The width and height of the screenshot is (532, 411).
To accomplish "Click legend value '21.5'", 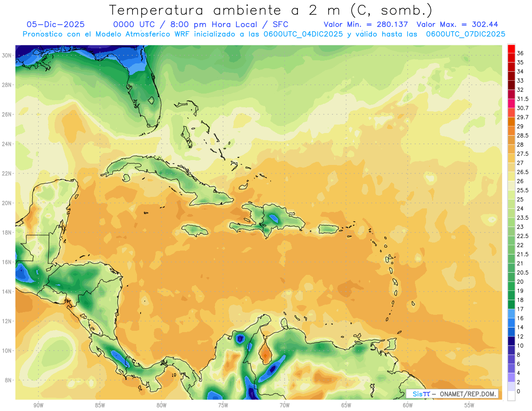I will coord(522,254).
